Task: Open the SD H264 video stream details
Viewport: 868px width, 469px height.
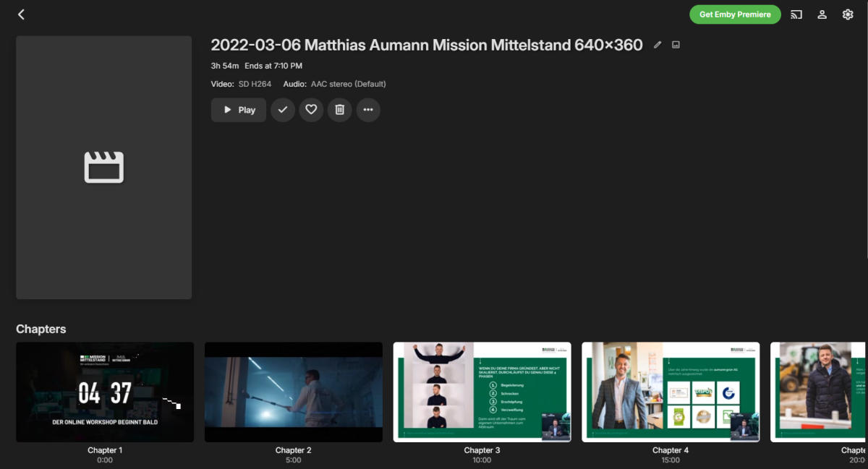Action: 254,84
